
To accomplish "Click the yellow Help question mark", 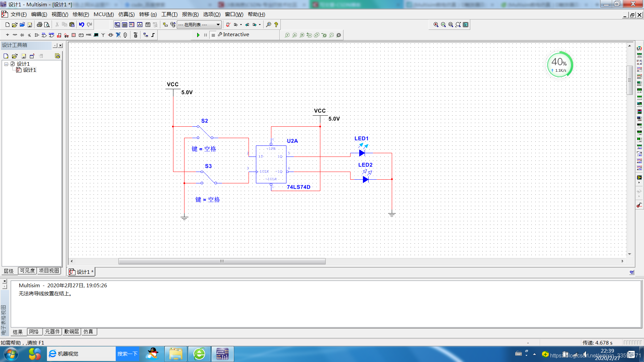I will [x=276, y=25].
